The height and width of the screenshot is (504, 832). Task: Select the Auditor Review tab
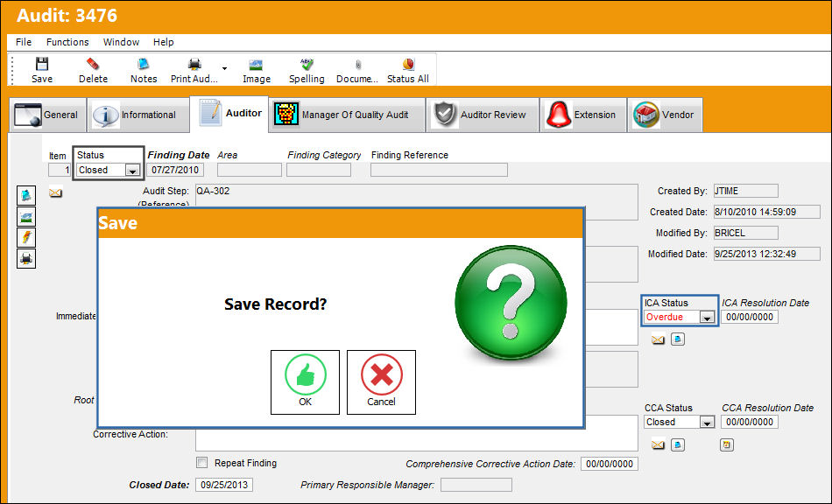tap(483, 115)
